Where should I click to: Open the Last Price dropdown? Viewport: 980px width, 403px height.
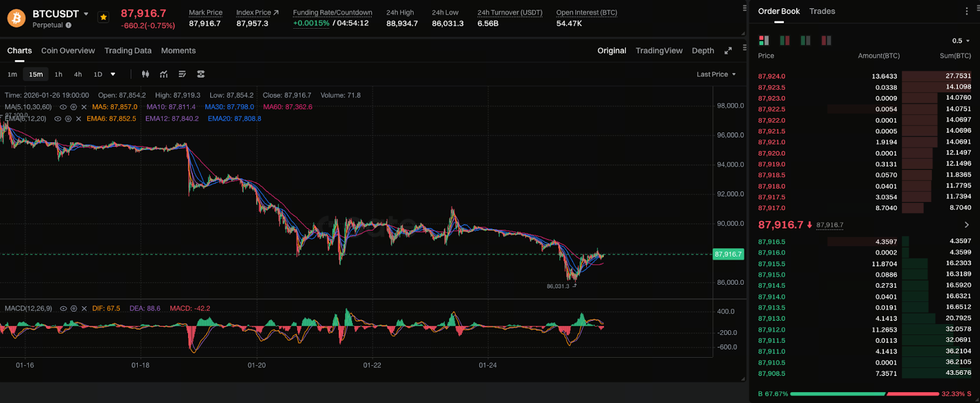tap(716, 74)
